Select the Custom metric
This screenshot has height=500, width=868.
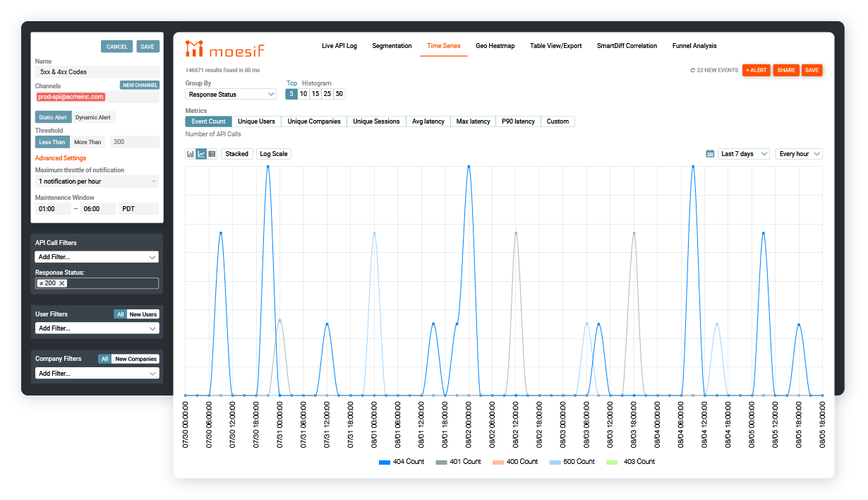[x=557, y=121]
